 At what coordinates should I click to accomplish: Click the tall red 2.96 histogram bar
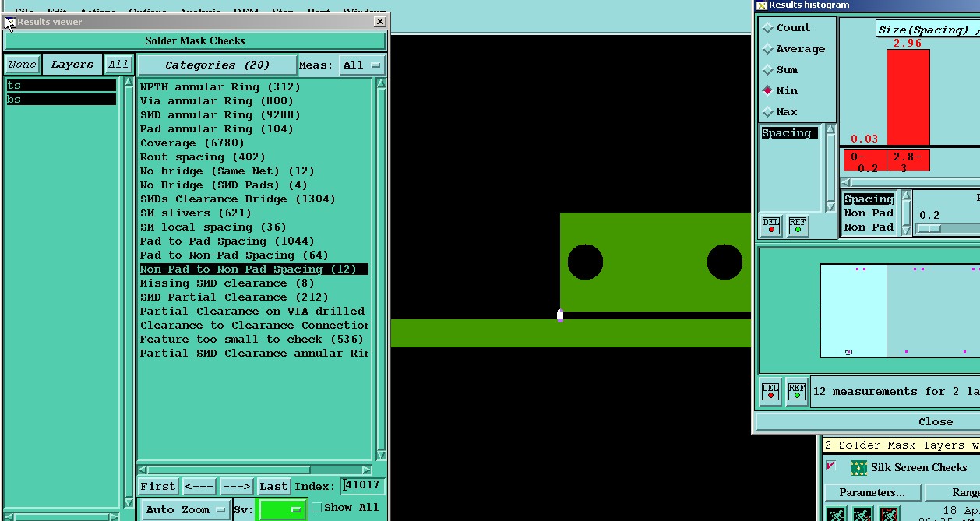pos(908,97)
